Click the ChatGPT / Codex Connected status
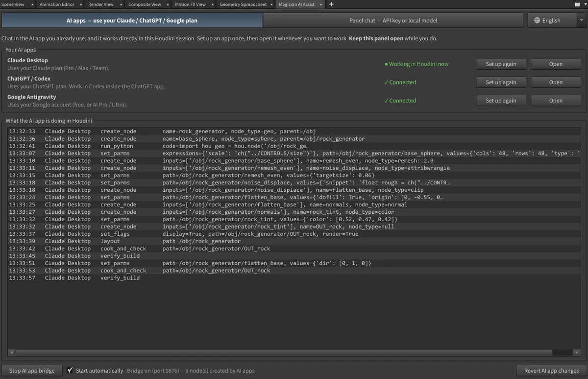The width and height of the screenshot is (588, 379). click(x=400, y=82)
